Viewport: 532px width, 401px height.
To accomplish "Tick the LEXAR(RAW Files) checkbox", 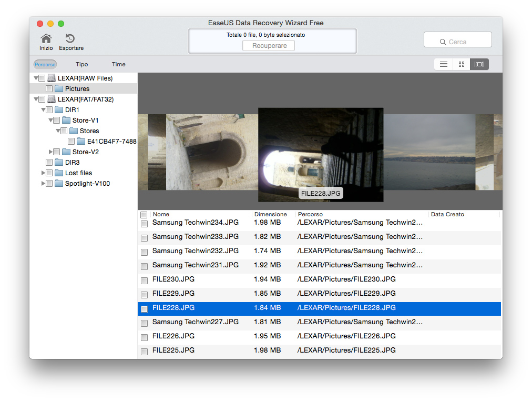I will 42,78.
